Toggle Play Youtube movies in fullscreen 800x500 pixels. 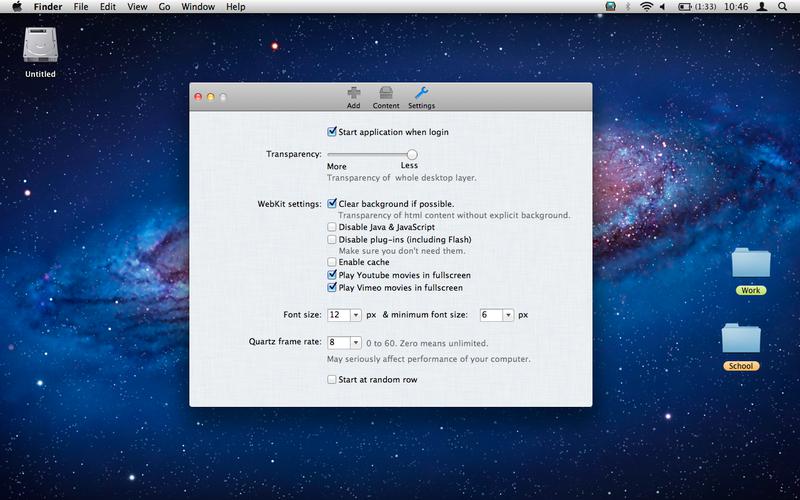(332, 274)
